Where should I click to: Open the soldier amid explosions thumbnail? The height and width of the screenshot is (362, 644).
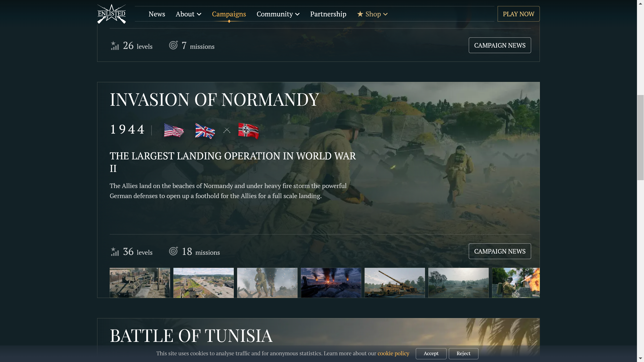[x=267, y=283]
